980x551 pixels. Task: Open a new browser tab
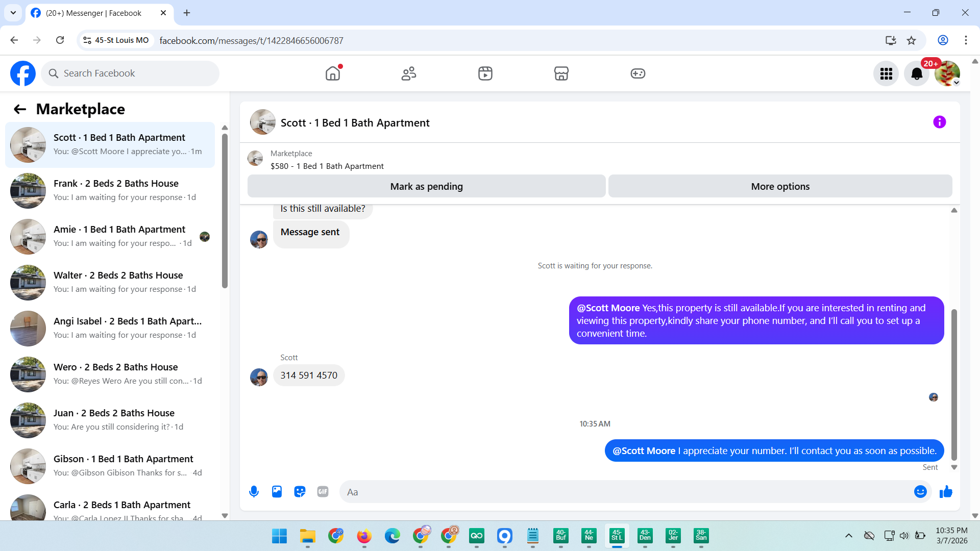187,13
